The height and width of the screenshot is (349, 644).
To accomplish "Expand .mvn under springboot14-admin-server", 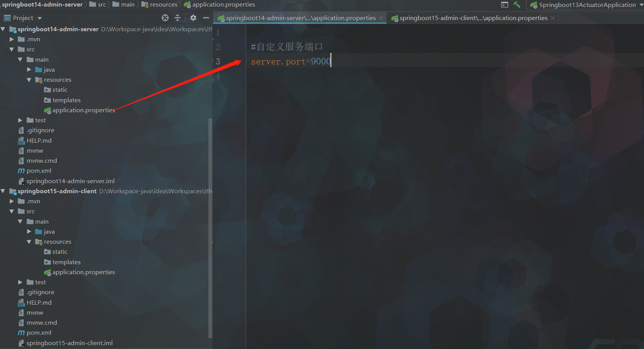I will (12, 39).
